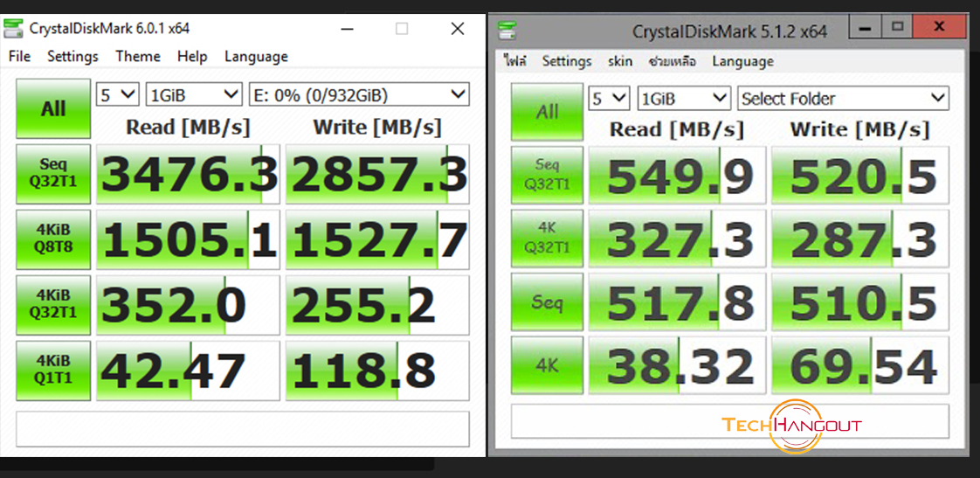Run Seq Q32T1 test in 5.1.2 window
The image size is (980, 478).
[x=548, y=175]
